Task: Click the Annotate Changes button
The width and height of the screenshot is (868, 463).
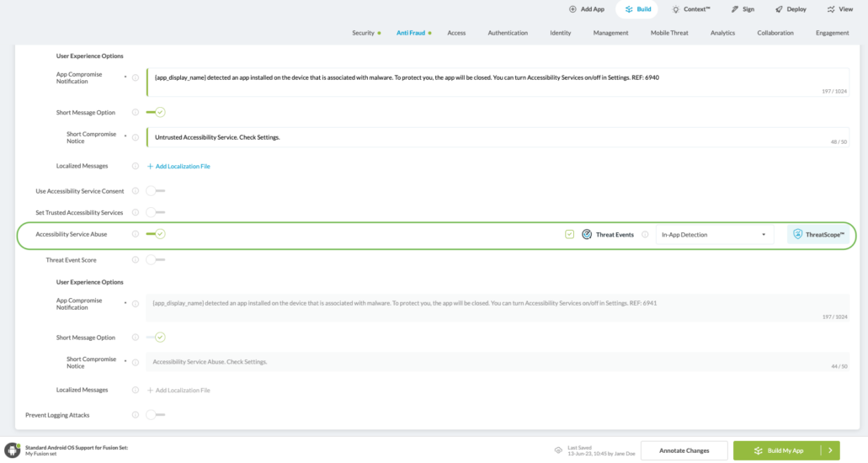Action: tap(684, 450)
